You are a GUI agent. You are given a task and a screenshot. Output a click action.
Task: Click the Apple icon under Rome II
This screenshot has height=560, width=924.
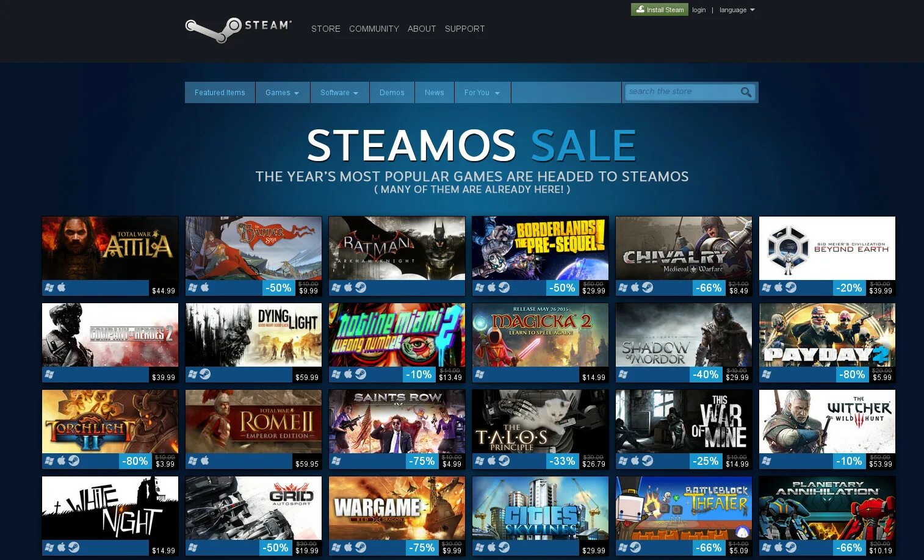(204, 461)
